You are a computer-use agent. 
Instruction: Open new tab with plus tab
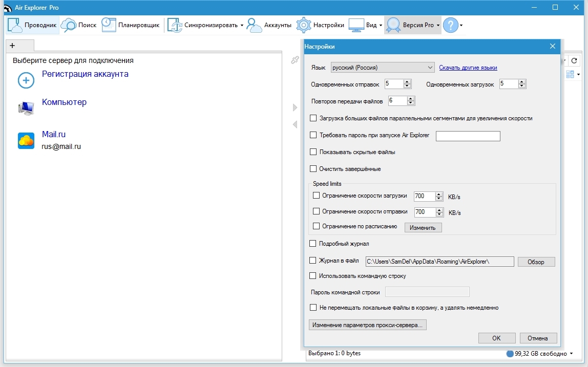point(13,46)
